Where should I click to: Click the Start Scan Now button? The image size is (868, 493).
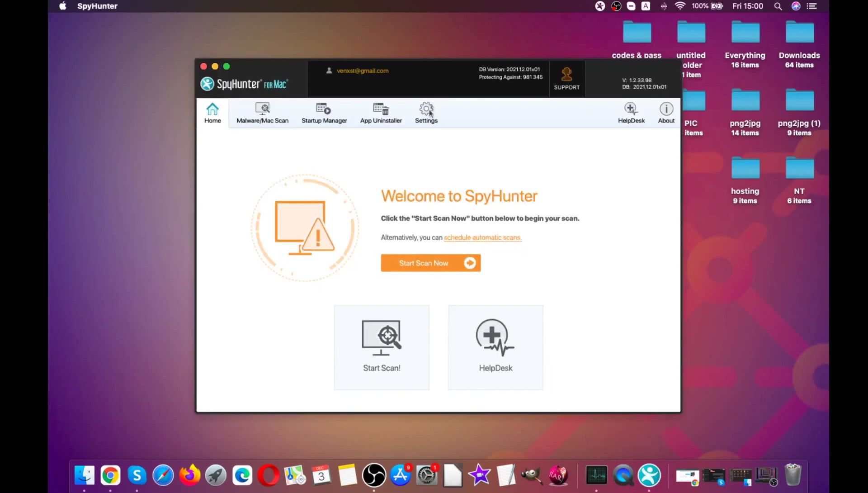pyautogui.click(x=430, y=263)
